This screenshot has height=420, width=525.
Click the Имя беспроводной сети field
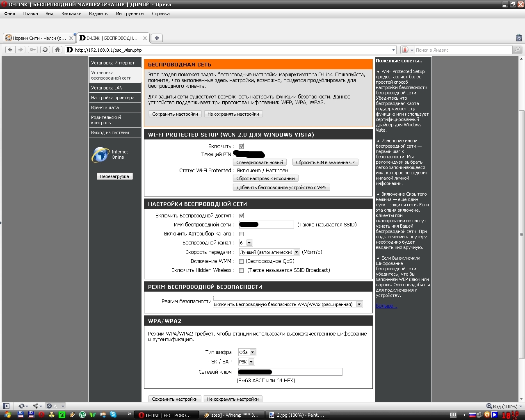click(x=266, y=224)
